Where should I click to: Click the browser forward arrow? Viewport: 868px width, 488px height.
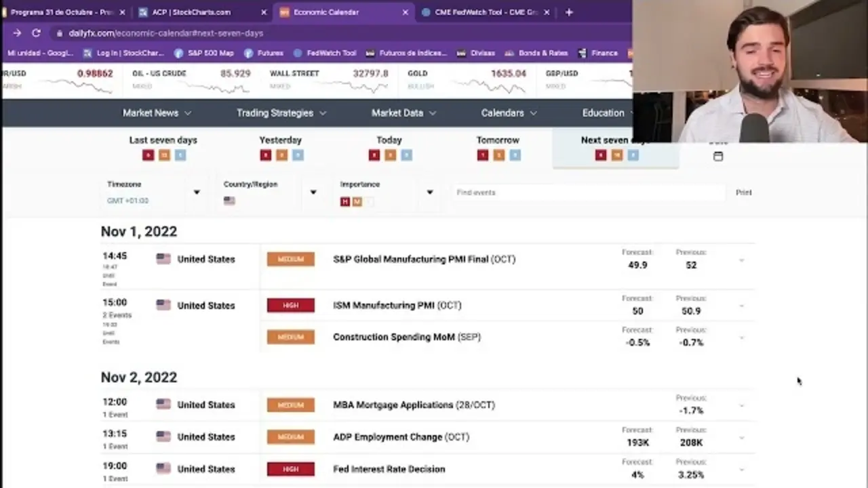pyautogui.click(x=17, y=33)
